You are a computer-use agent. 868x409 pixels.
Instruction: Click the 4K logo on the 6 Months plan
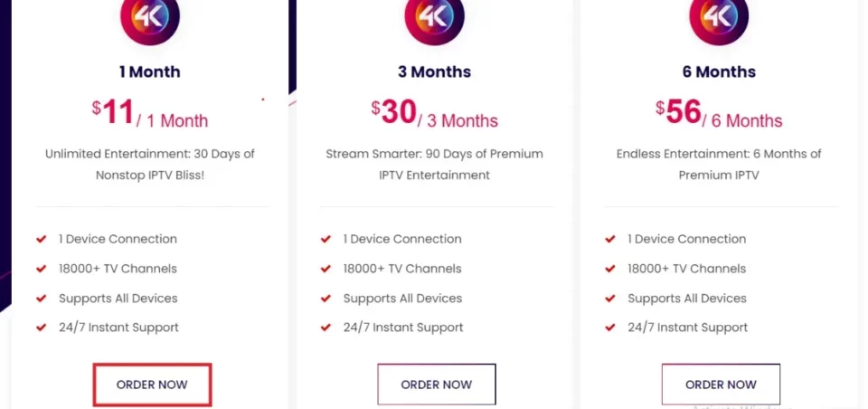719,16
